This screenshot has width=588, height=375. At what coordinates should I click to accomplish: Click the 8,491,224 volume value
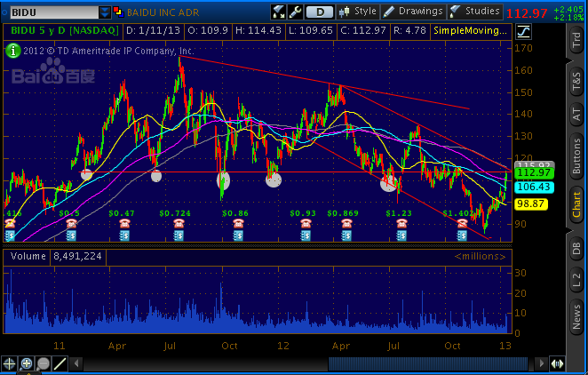coord(77,257)
